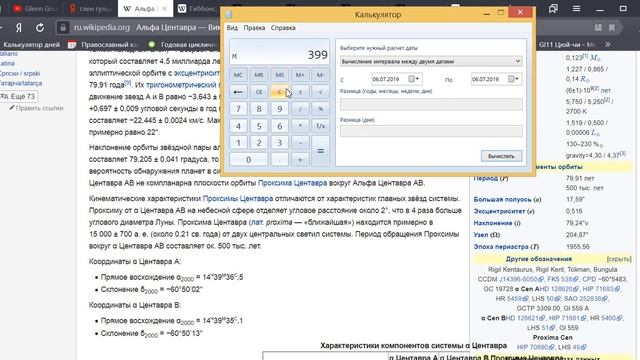Click the percent key in Calculator

320,109
